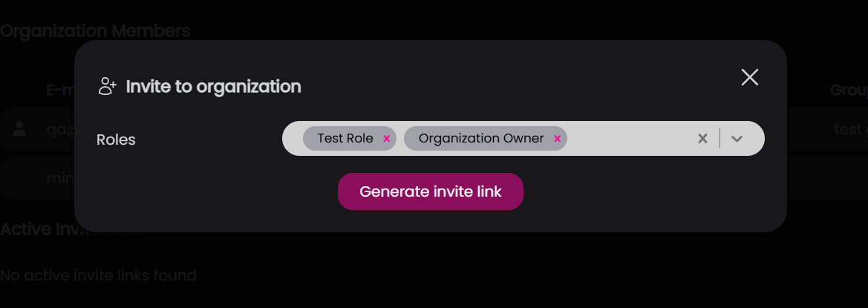This screenshot has width=868, height=308.
Task: Clear all selected roles
Action: [x=702, y=139]
